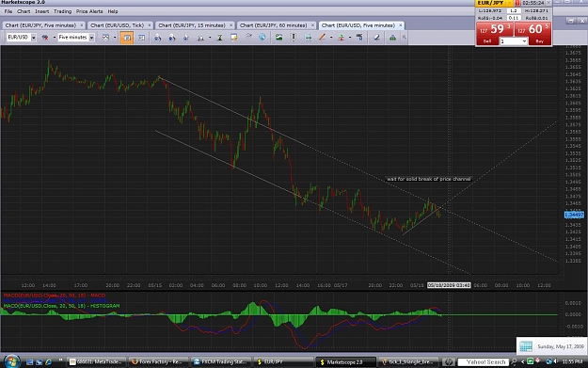Click the chart type icon

(105, 38)
